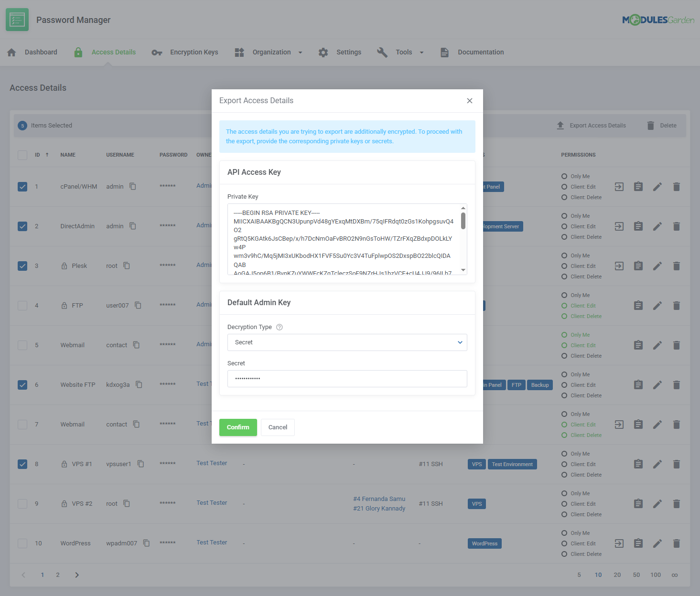
Task: Check the checkbox for FTP row 4
Action: pos(22,306)
